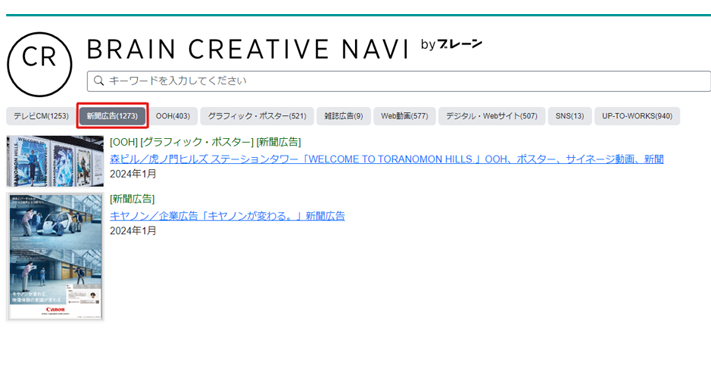Open the 森ビル/虎ノ門ヒルズ article link
This screenshot has height=368, width=711.
[x=387, y=159]
